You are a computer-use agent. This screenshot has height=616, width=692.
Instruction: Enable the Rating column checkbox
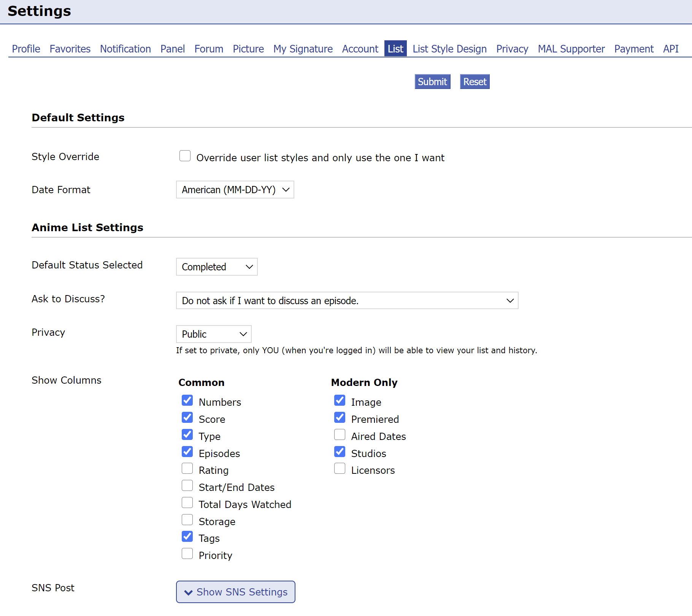(187, 468)
